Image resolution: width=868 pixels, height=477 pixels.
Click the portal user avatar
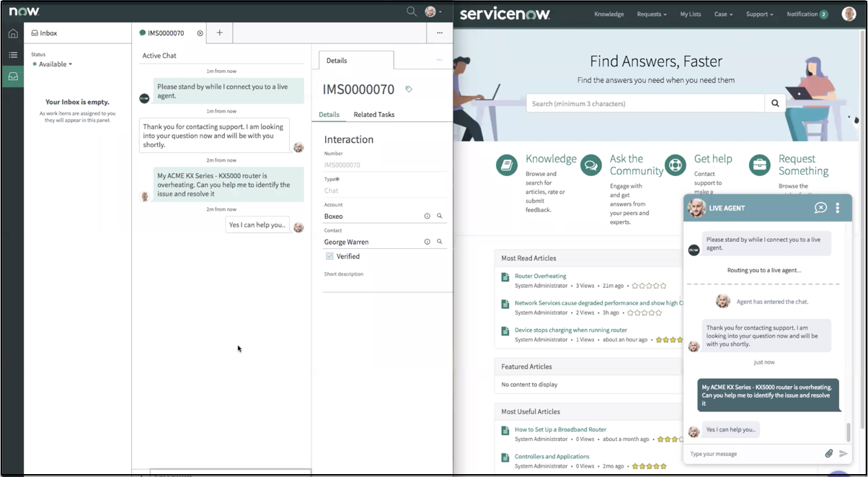[x=849, y=14]
